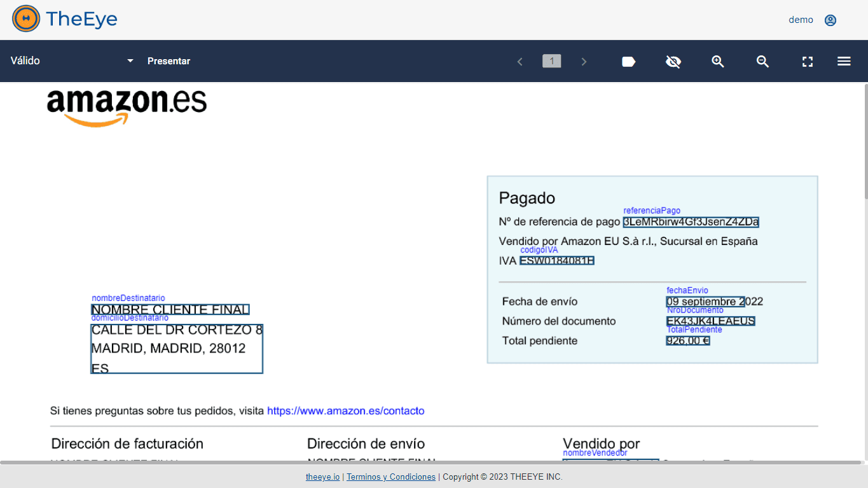The height and width of the screenshot is (488, 868).
Task: Open the tag annotation tool
Action: [x=628, y=61]
